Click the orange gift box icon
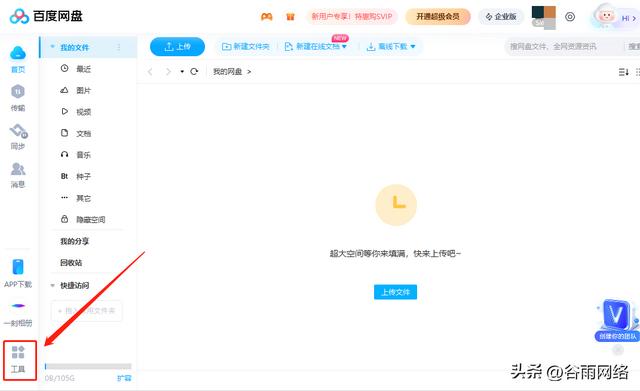 click(290, 17)
